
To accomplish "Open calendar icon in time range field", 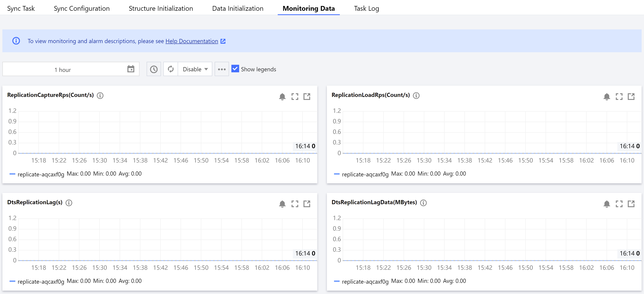I will click(131, 69).
